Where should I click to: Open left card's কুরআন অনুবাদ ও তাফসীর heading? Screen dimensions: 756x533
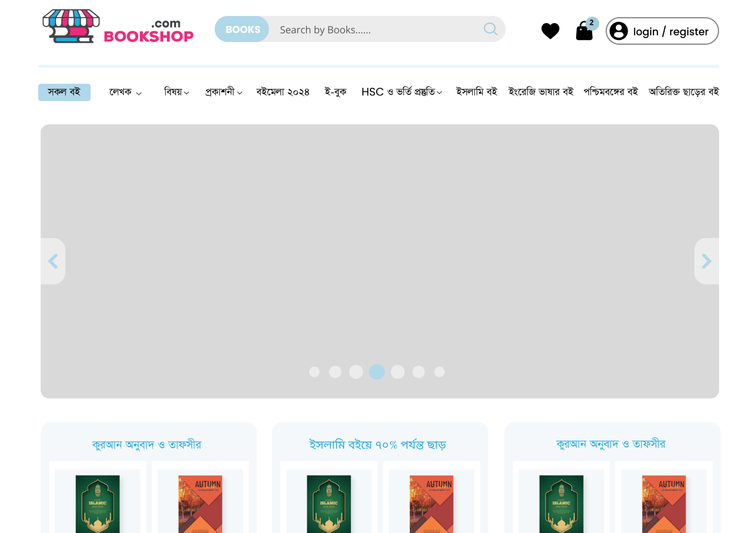[x=146, y=444]
